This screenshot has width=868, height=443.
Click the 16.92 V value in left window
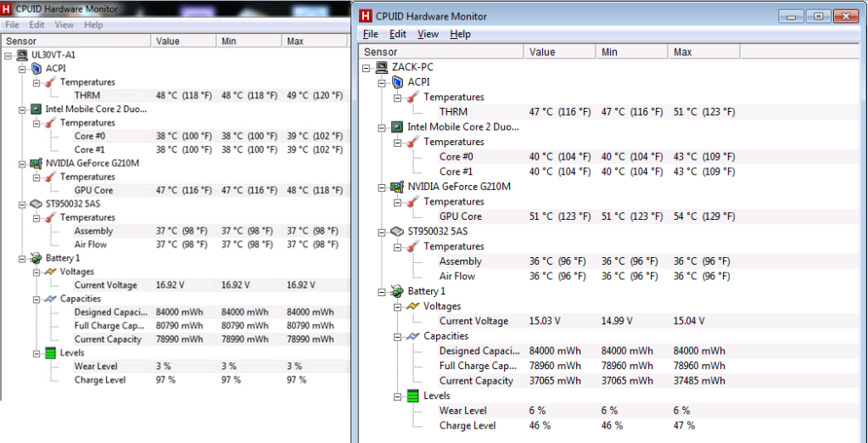tap(170, 285)
